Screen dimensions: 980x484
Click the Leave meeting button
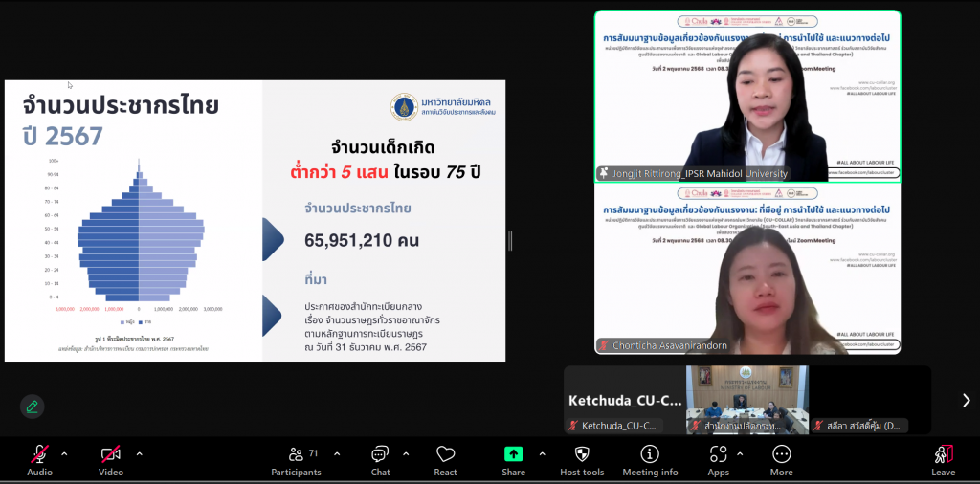click(943, 459)
